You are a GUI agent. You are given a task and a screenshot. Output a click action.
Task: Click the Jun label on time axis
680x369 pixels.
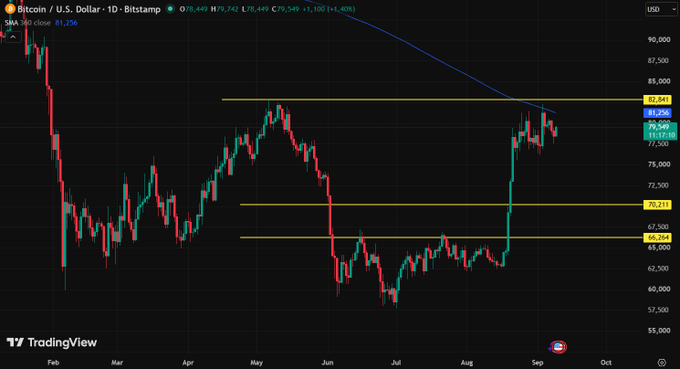click(327, 362)
